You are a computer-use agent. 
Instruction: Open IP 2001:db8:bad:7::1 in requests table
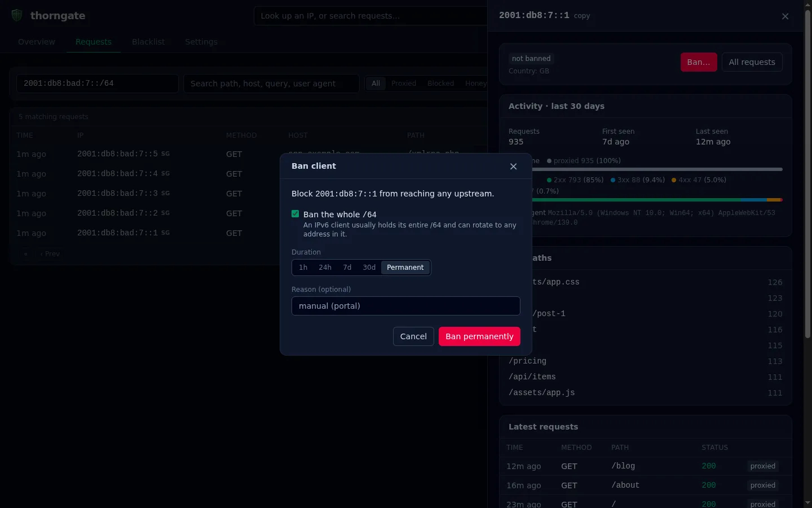pos(117,233)
